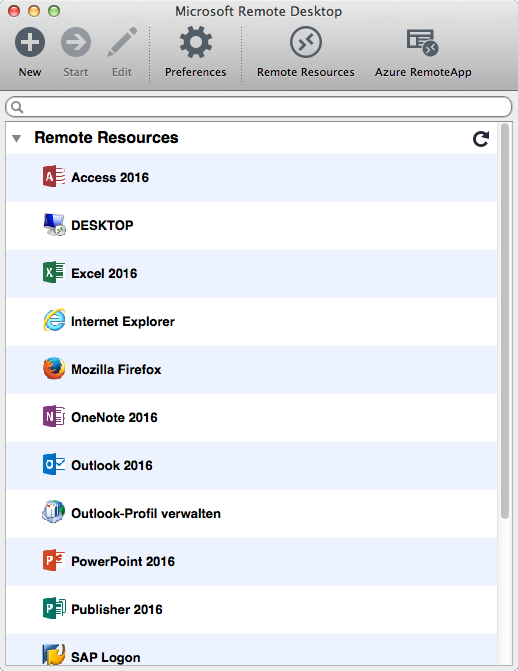Collapse the Remote Resources group
This screenshot has width=518, height=671.
pos(17,138)
